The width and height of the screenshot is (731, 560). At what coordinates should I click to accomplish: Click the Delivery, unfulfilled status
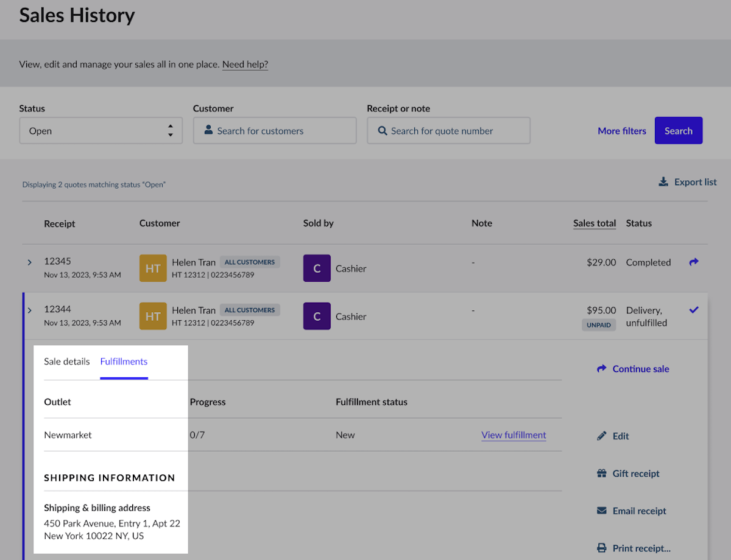pyautogui.click(x=646, y=317)
